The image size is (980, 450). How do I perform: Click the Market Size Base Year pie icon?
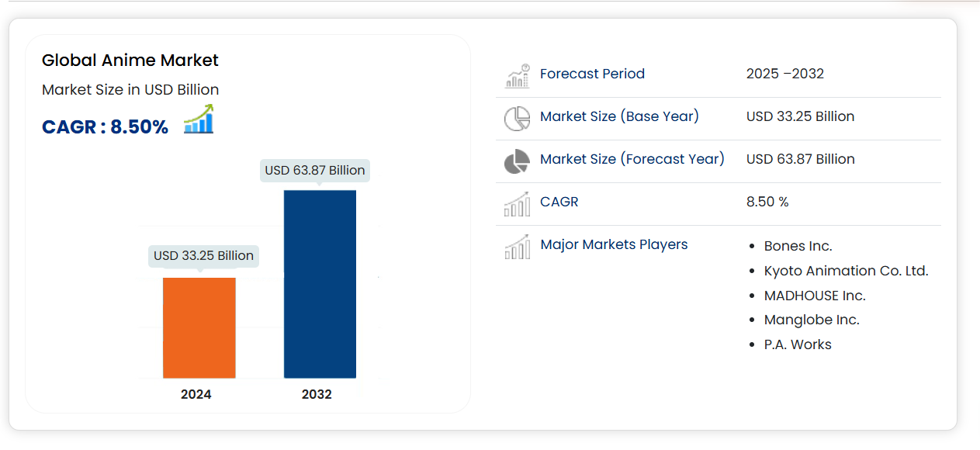517,118
